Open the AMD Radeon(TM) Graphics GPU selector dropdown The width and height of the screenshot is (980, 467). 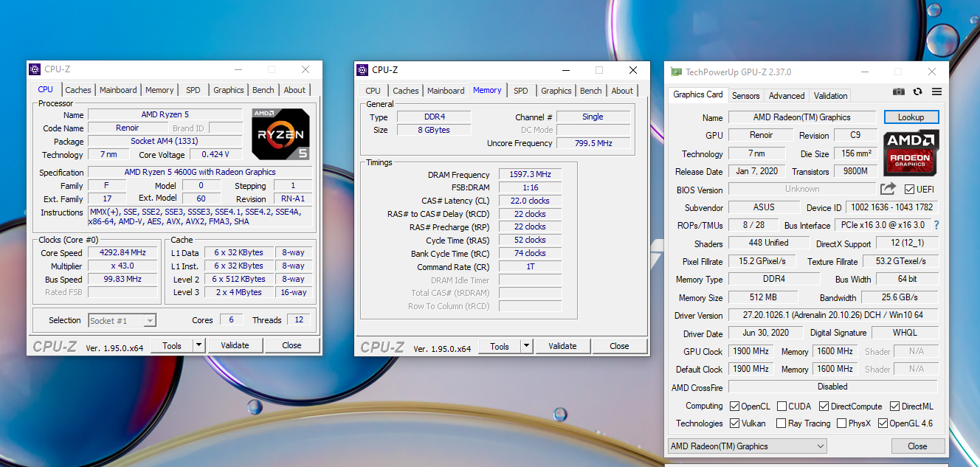pos(747,446)
